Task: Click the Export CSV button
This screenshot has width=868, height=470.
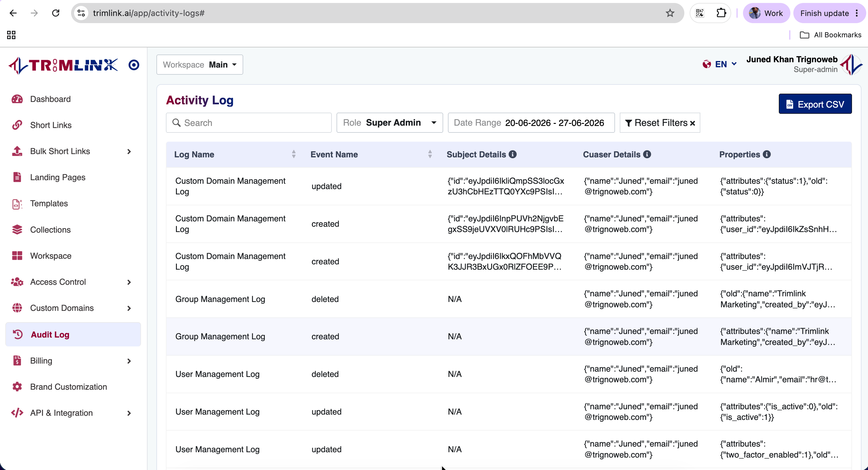Action: coord(815,104)
